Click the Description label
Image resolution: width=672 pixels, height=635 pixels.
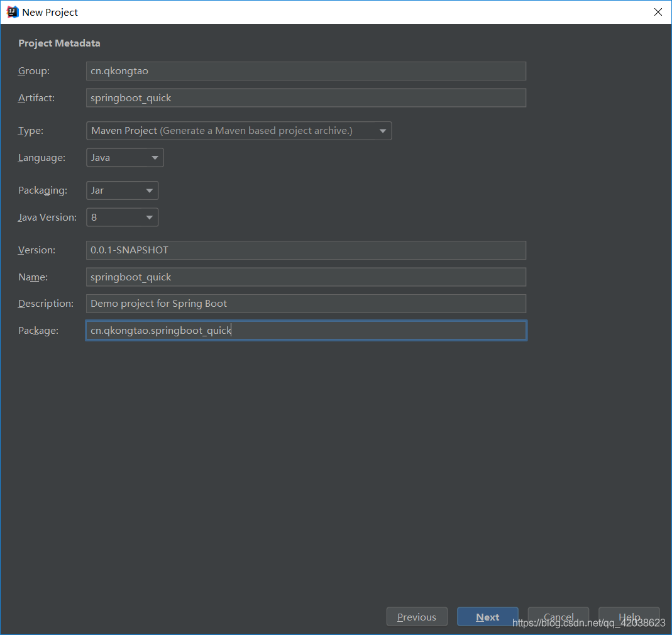(x=45, y=304)
